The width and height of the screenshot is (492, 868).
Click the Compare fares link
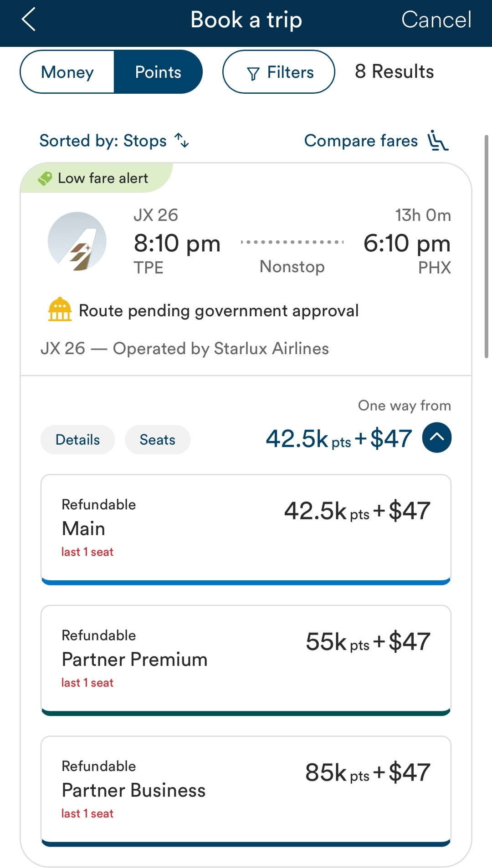coord(360,141)
